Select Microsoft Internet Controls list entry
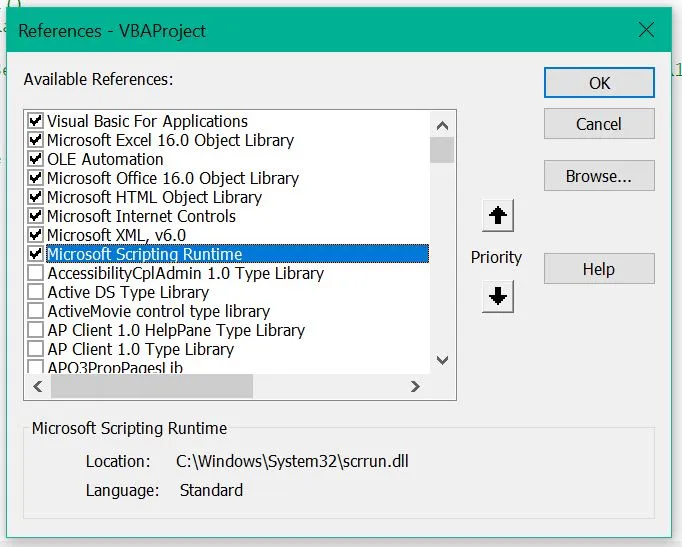Viewport: 682px width, 547px height. click(x=141, y=216)
